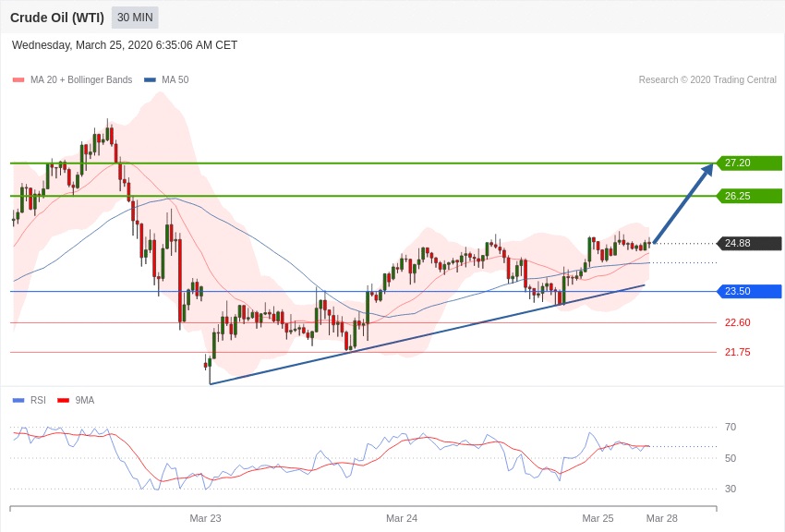Click the blue 23.50 pivot price tag
This screenshot has width=785, height=532.
(749, 292)
